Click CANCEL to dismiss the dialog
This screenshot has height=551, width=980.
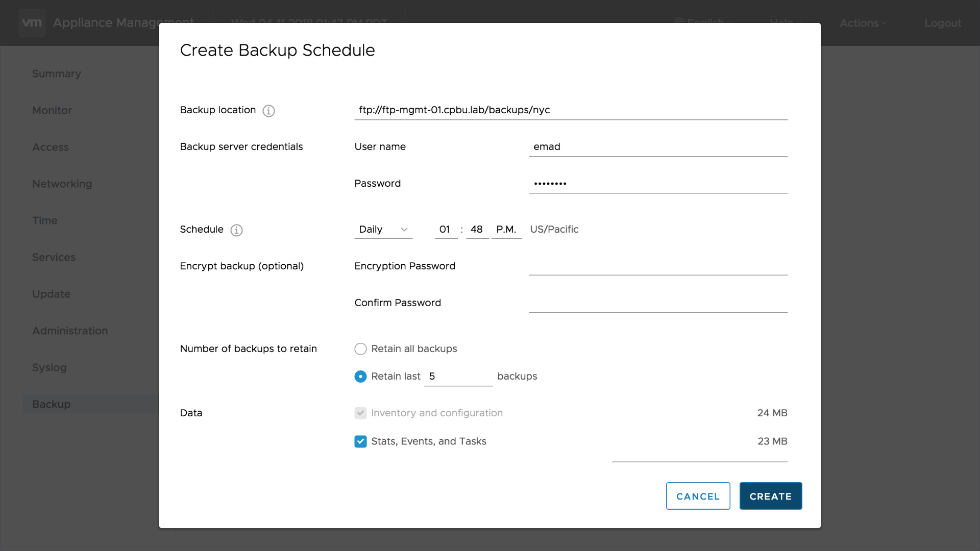tap(698, 495)
